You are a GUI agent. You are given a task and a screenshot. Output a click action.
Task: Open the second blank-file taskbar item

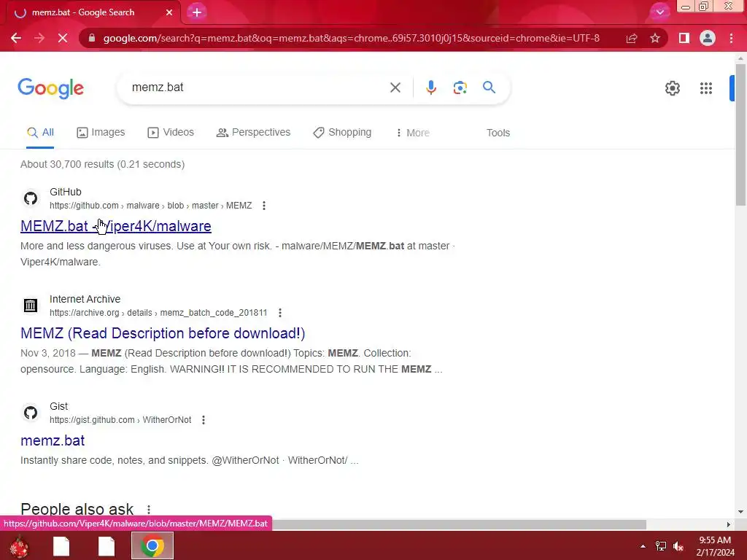107,546
